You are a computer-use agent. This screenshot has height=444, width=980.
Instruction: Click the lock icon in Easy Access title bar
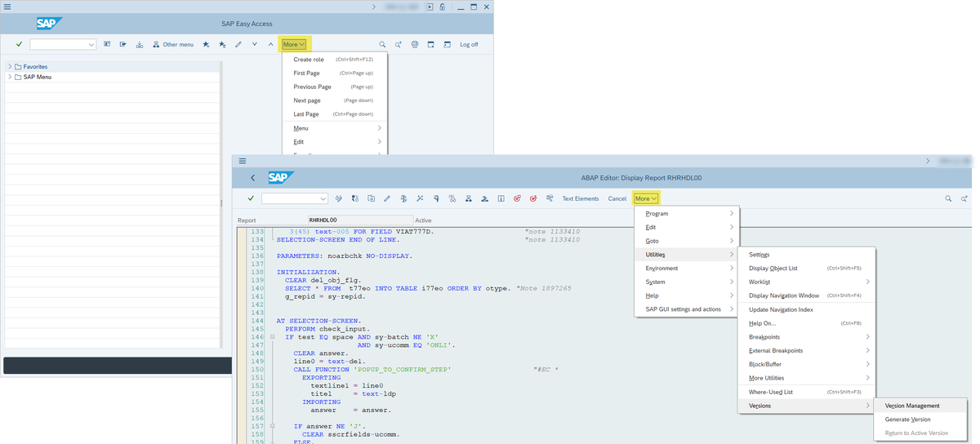[x=442, y=7]
